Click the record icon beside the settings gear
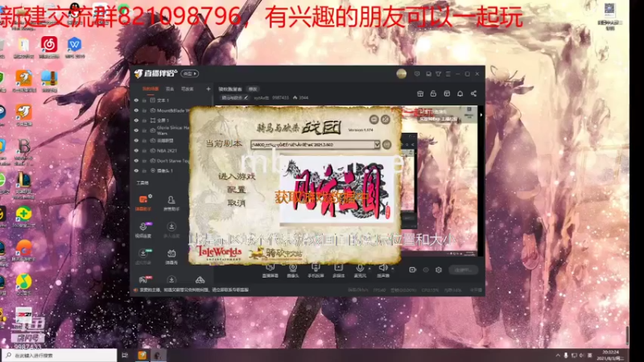Screen dimensions: 644x362 [x=412, y=269]
